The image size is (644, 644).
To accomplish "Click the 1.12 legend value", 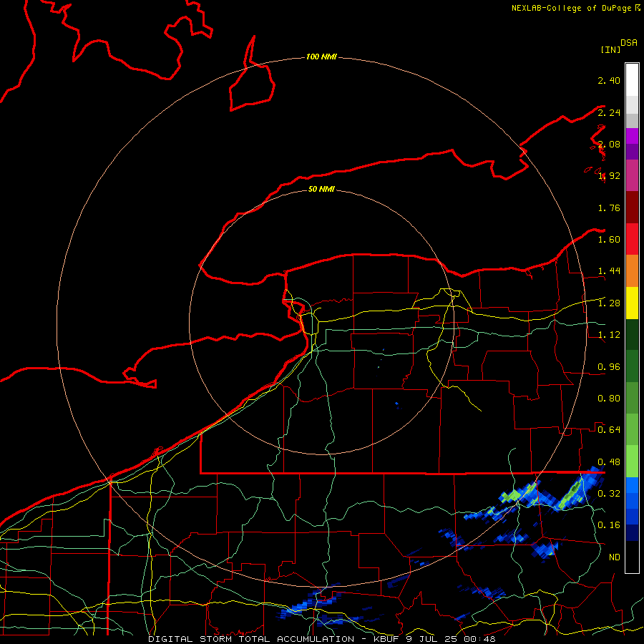I will tap(609, 335).
